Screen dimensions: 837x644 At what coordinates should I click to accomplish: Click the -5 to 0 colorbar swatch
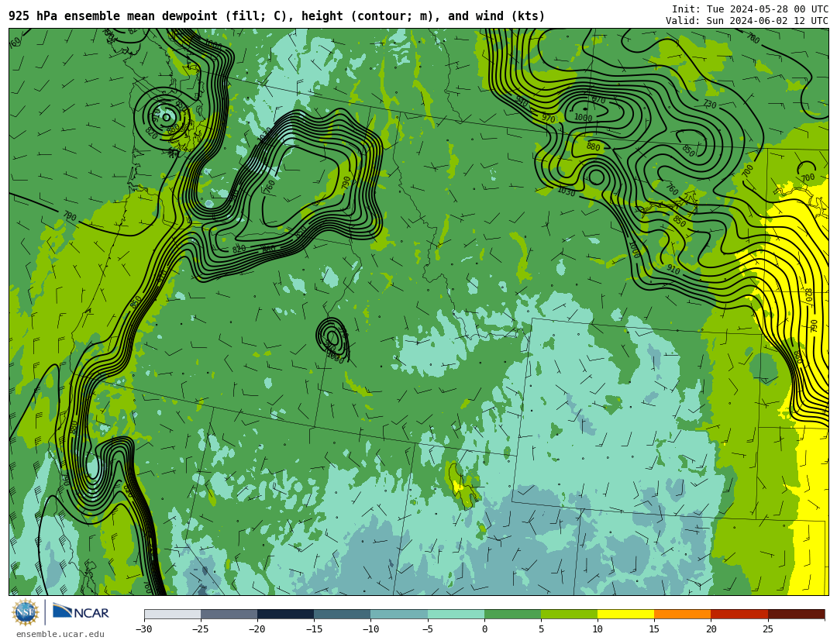(x=456, y=614)
